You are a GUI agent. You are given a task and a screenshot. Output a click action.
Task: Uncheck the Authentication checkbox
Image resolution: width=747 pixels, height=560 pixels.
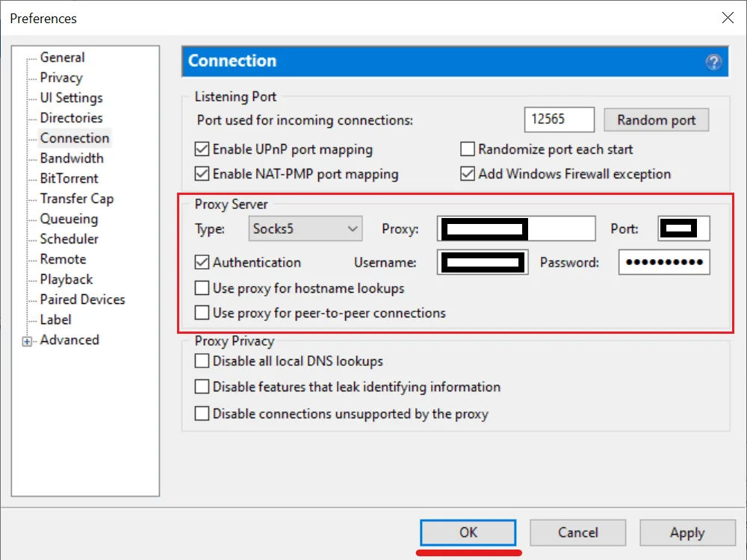202,262
